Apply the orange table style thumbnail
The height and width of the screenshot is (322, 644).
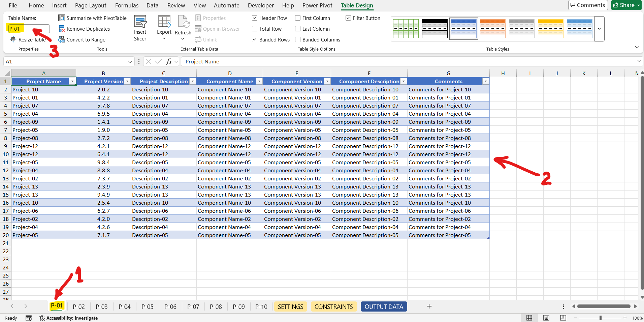tap(493, 29)
